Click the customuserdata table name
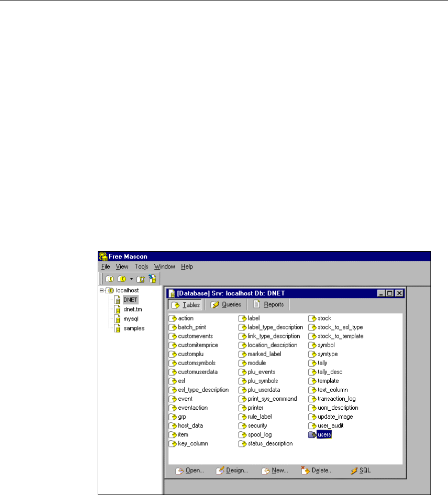 coord(198,372)
